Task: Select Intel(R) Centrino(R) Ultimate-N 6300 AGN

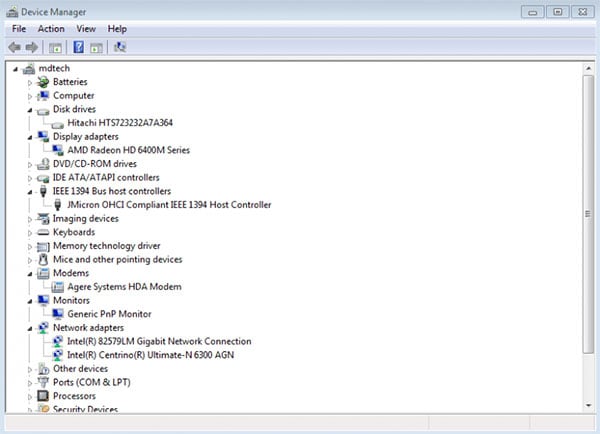Action: [151, 355]
